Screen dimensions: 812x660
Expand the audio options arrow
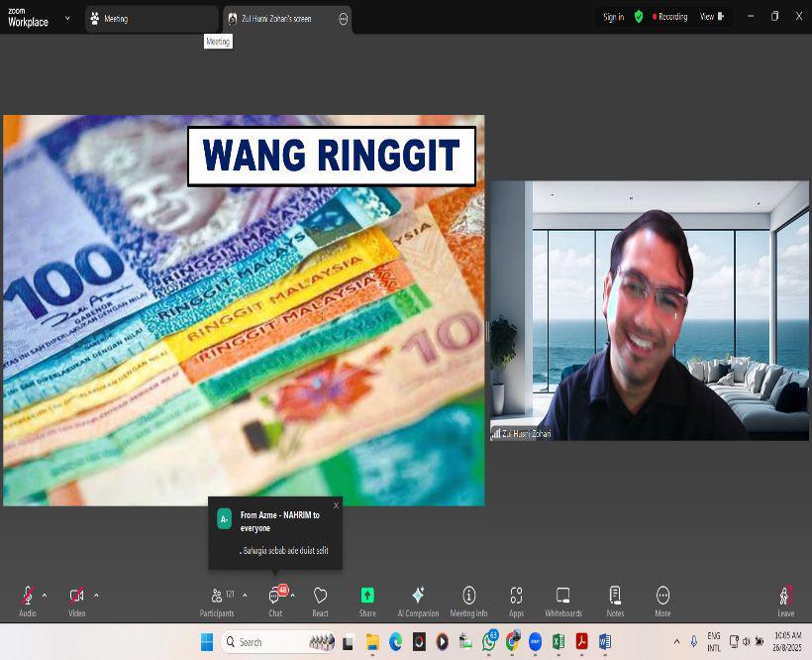click(x=45, y=595)
